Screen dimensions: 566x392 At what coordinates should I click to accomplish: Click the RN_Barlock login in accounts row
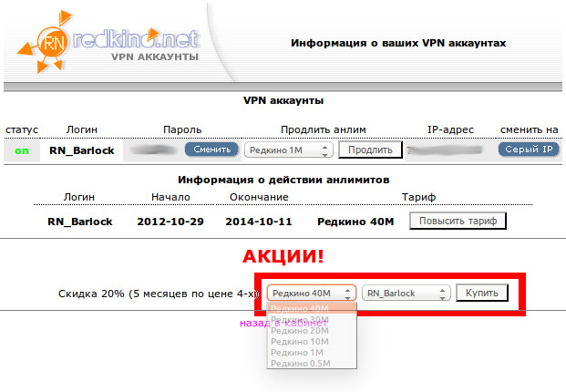pyautogui.click(x=81, y=150)
